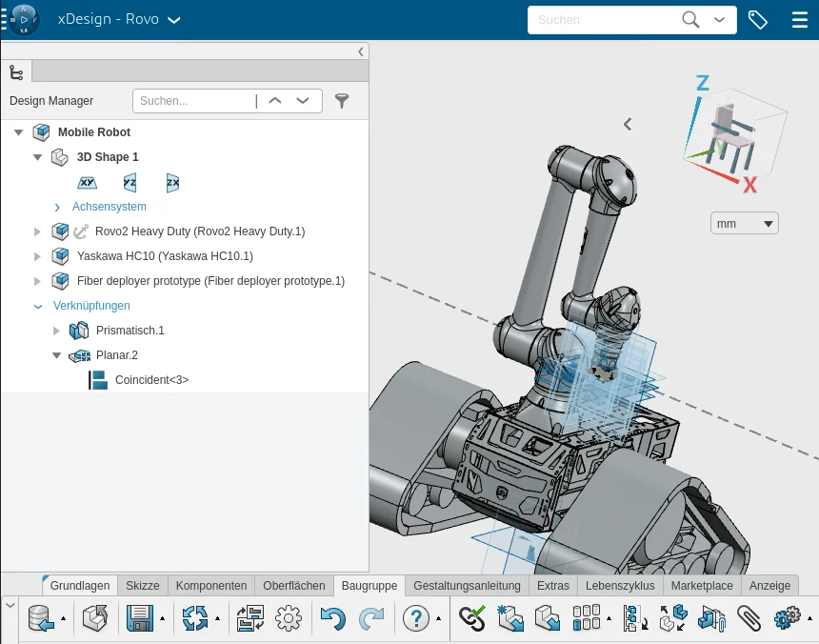Open the filter funnel in Design Manager
The height and width of the screenshot is (644, 819).
tap(342, 101)
